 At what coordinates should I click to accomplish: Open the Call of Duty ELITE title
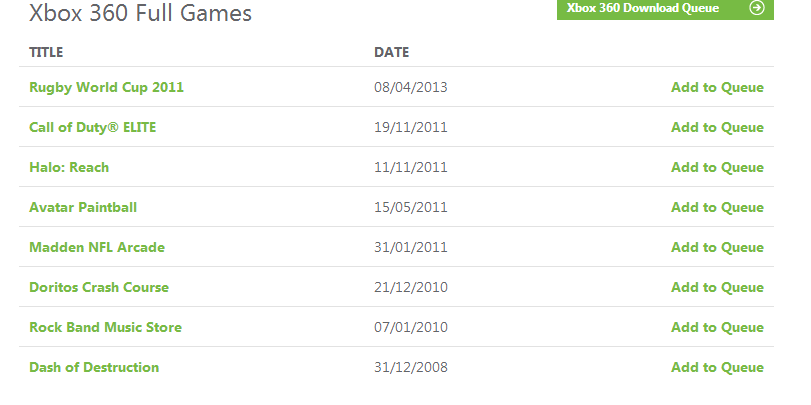(92, 127)
